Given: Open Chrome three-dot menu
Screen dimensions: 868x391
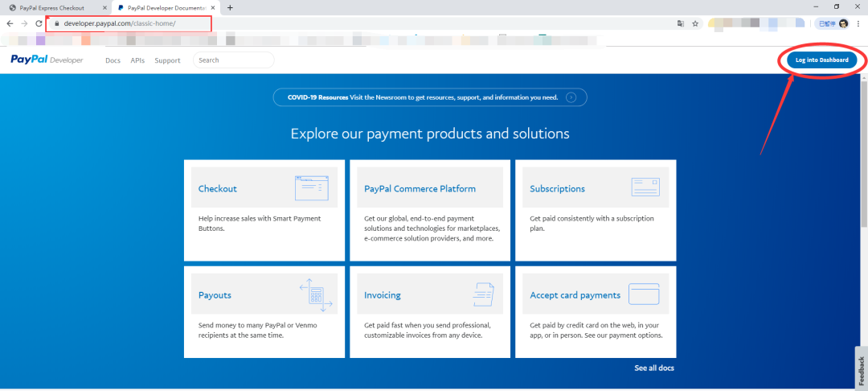Looking at the screenshot, I should pos(858,24).
